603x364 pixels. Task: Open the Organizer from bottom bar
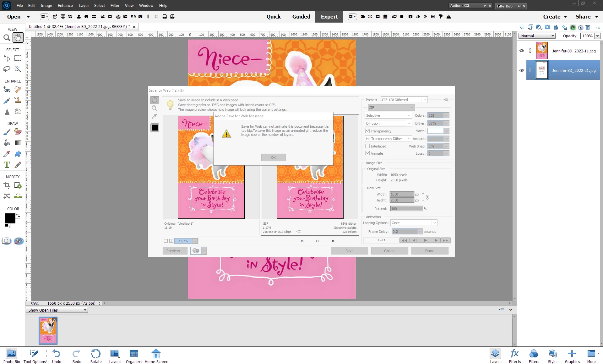point(134,356)
